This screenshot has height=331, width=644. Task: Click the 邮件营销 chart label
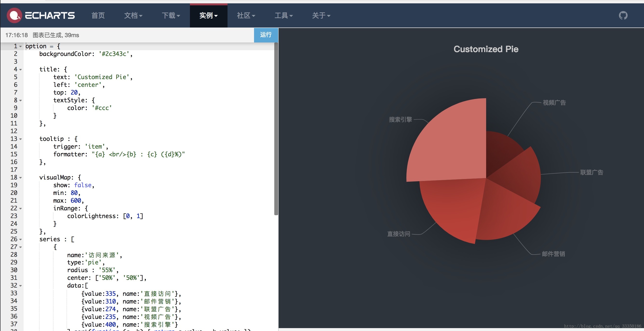coord(553,254)
